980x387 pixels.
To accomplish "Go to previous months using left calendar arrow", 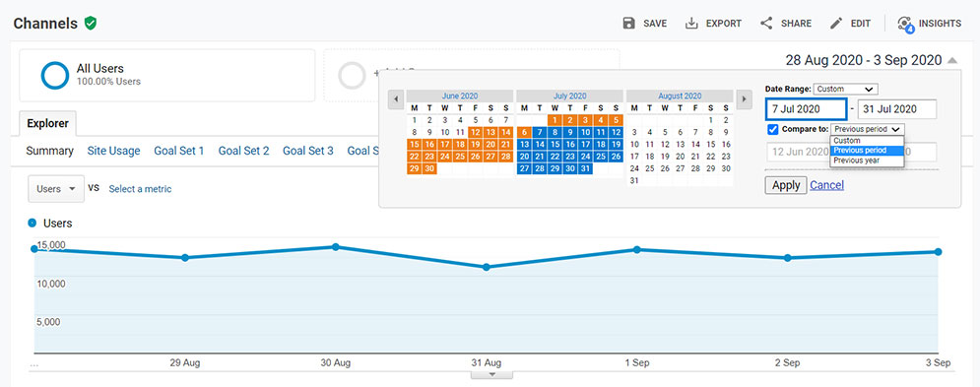I will pos(396,99).
